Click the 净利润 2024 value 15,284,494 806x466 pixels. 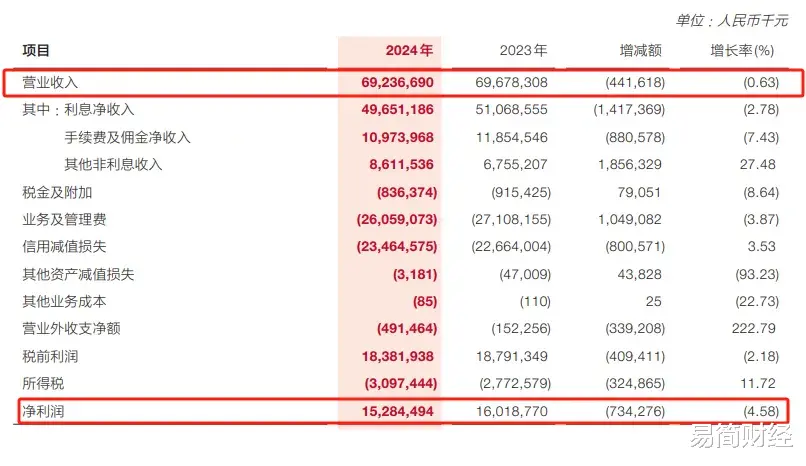click(395, 411)
